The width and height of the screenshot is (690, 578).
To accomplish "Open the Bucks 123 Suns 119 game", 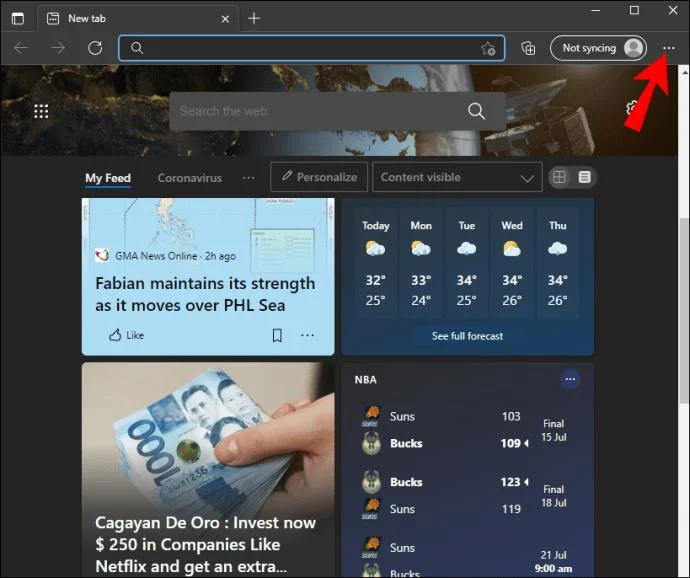I will pyautogui.click(x=467, y=496).
